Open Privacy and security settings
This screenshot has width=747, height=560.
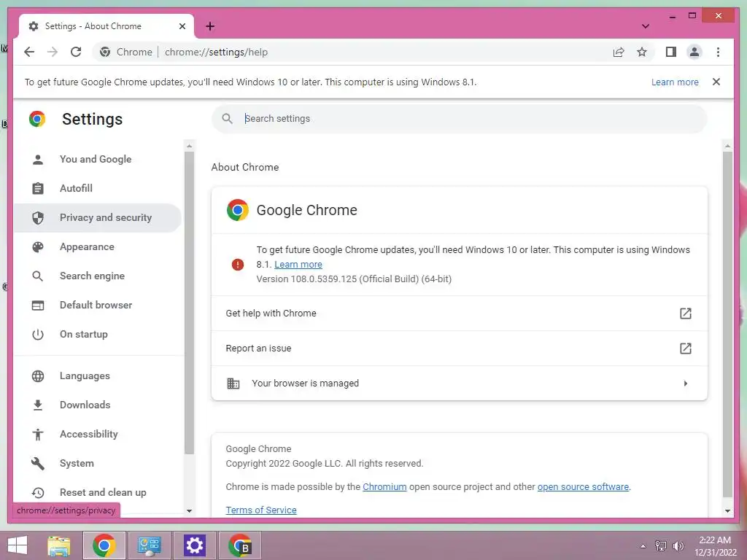(x=98, y=217)
